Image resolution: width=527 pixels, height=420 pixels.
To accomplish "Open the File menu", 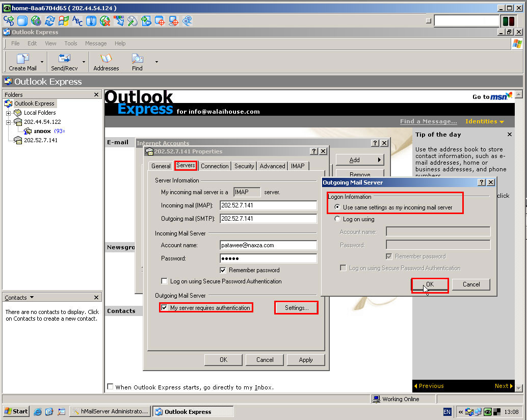I will pos(15,43).
